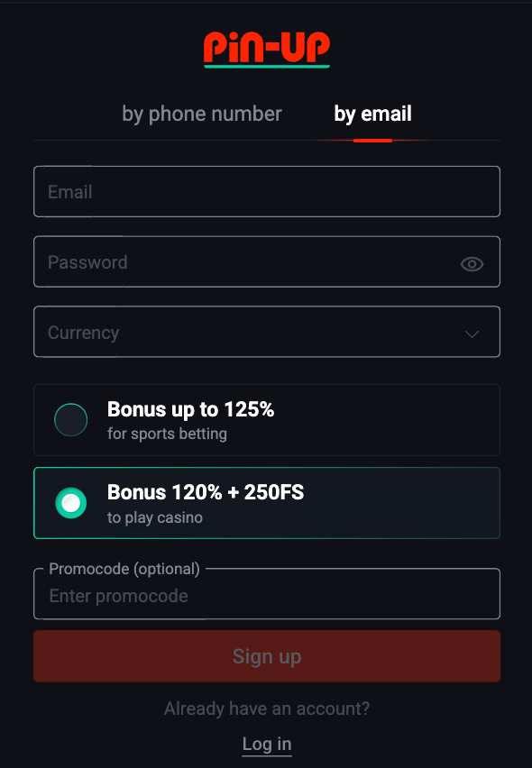Choose the Bonus up to 125% card title
This screenshot has height=768, width=532.
tap(190, 409)
